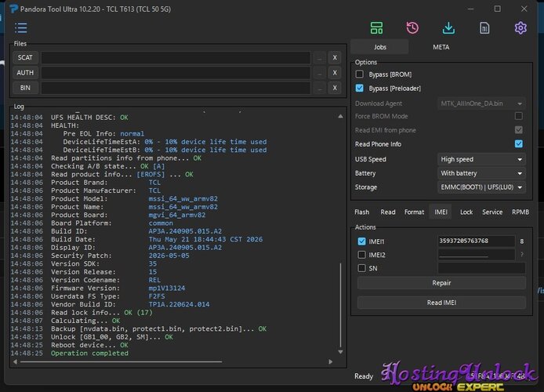Select the Lock tab
Viewport: 544px width, 392px height.
tap(466, 212)
